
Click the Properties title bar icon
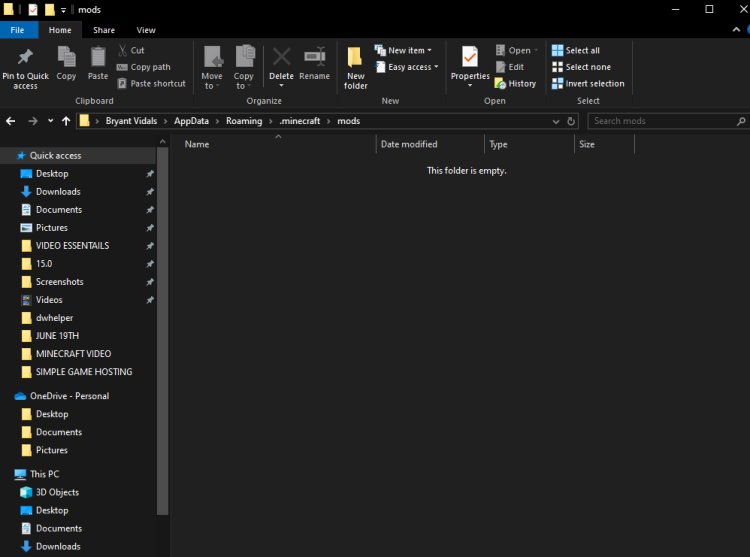pos(33,9)
